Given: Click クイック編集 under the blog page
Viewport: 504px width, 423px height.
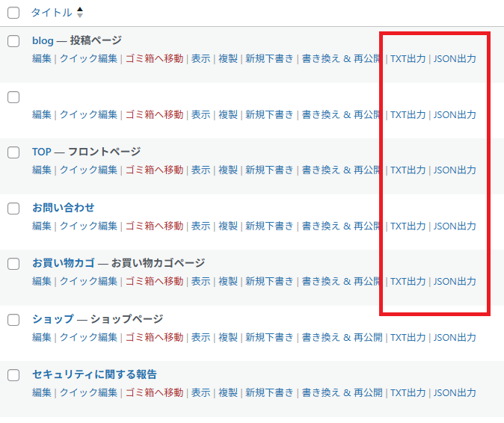Looking at the screenshot, I should pyautogui.click(x=88, y=58).
